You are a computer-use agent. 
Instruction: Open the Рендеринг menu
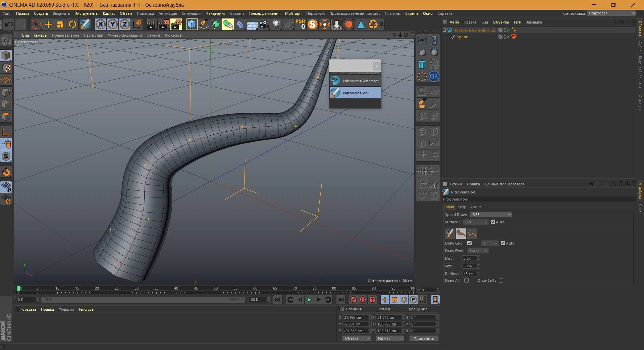[216, 13]
